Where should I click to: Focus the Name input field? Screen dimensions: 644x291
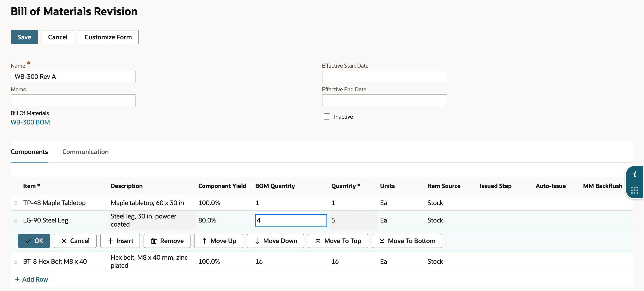click(73, 77)
